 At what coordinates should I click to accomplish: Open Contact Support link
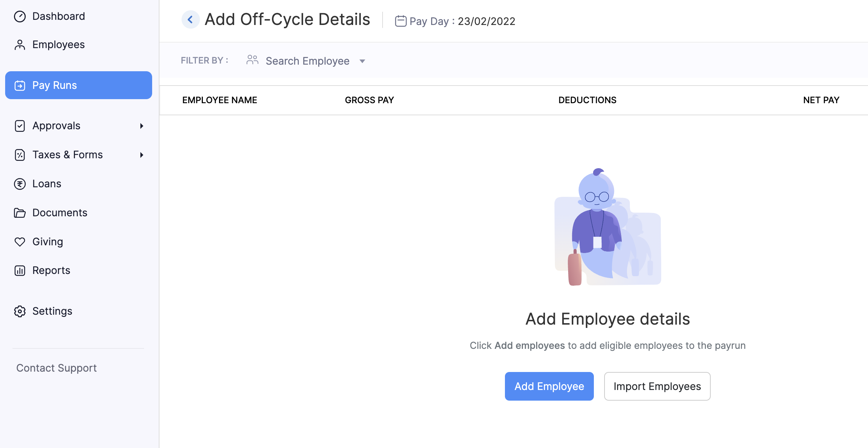pos(56,368)
